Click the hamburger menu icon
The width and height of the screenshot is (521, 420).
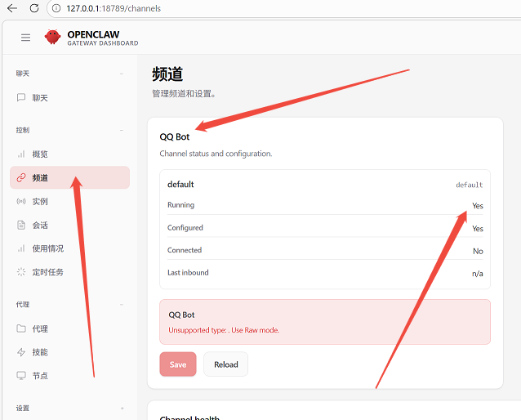(x=25, y=38)
